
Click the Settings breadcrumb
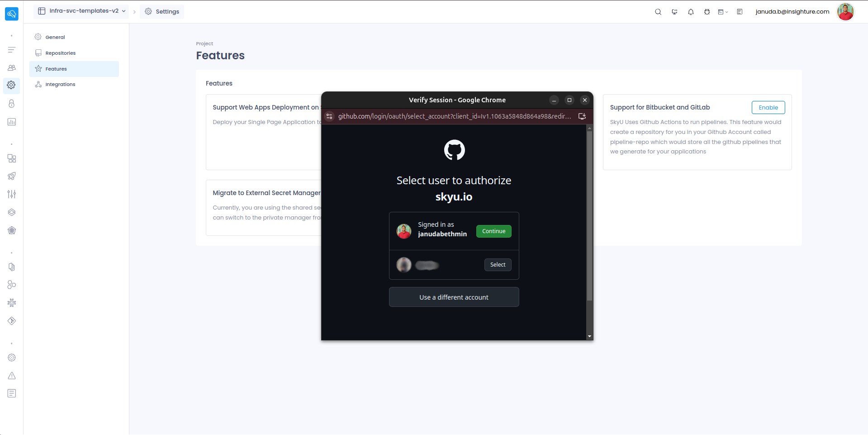[162, 11]
